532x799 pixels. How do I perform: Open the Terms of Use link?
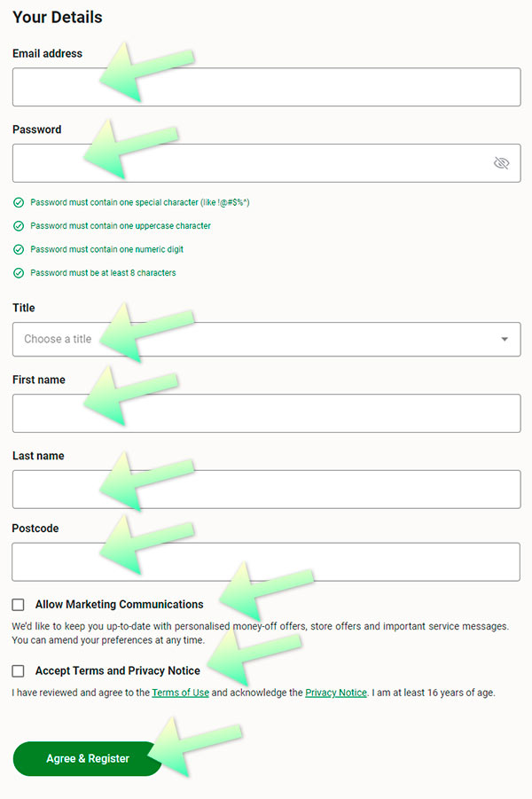coord(180,693)
